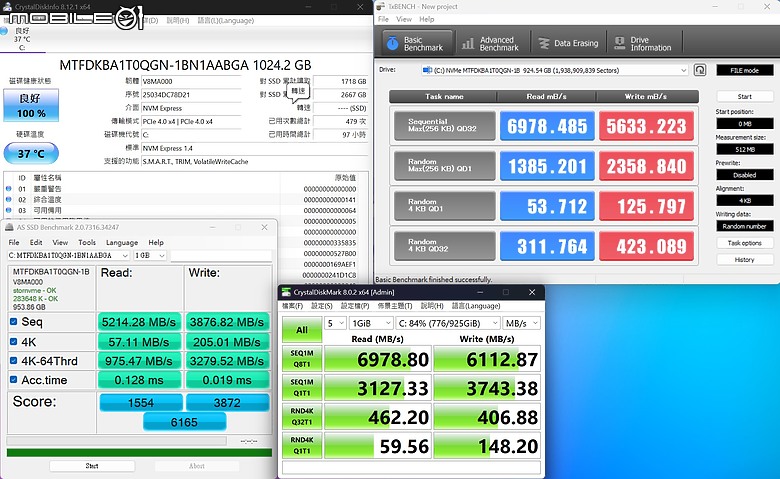Image resolution: width=780 pixels, height=479 pixels.
Task: Open Help menu in AS SSD Benchmark
Action: point(156,242)
